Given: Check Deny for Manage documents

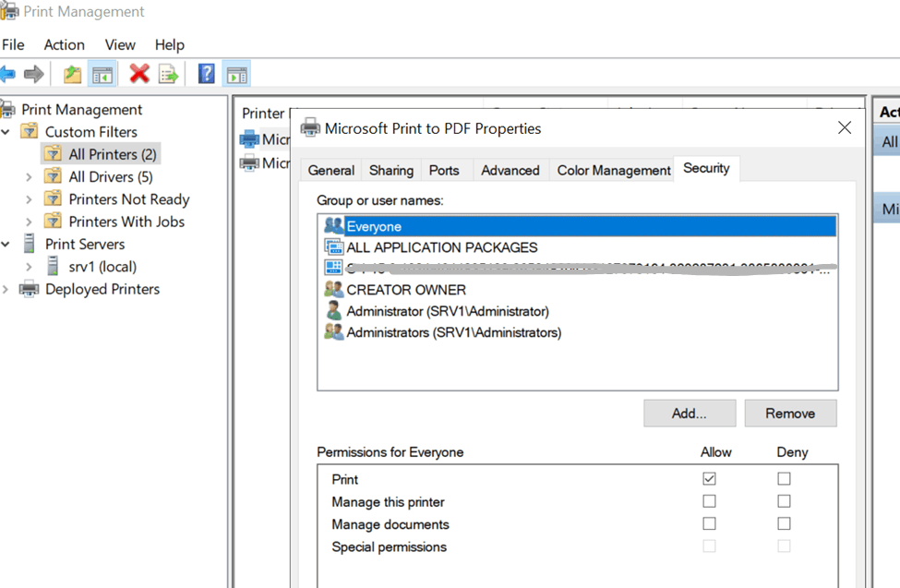Looking at the screenshot, I should [784, 523].
